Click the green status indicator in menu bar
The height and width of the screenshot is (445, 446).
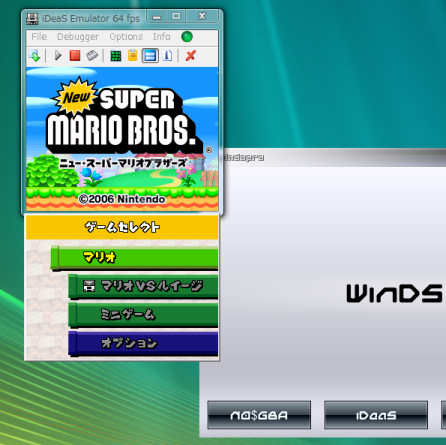(x=187, y=37)
